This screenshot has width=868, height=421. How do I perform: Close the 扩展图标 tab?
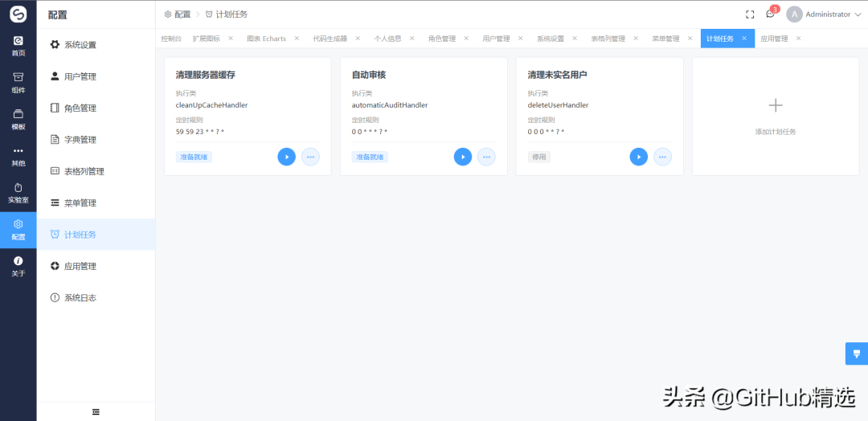[x=231, y=39]
